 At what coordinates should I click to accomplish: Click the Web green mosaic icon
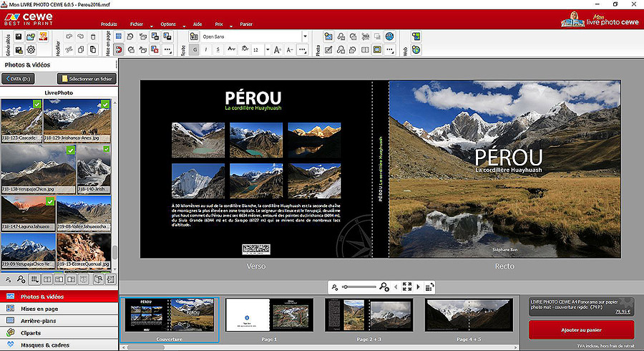(x=416, y=37)
